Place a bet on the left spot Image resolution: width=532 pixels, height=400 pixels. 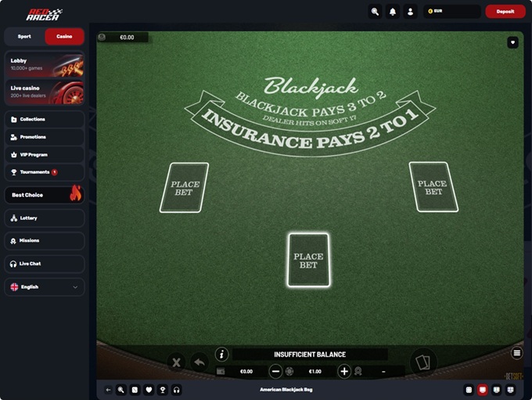pyautogui.click(x=184, y=188)
